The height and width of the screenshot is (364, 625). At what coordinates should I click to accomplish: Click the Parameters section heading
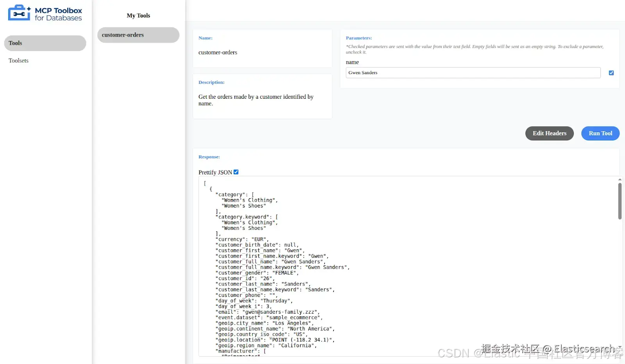(359, 38)
